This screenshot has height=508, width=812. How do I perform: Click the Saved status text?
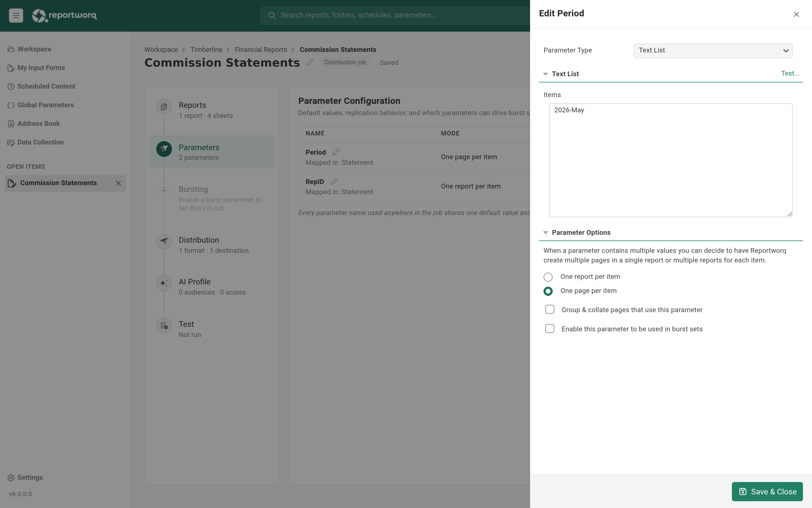coord(389,62)
